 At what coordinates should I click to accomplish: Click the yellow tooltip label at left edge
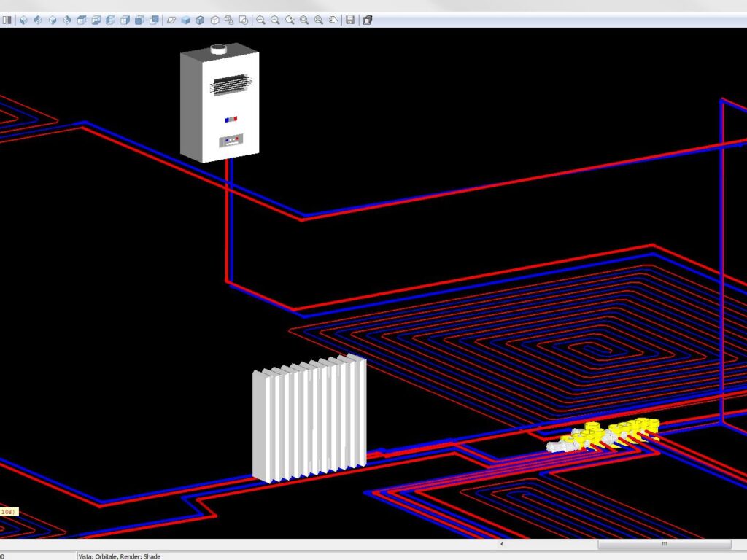8,512
